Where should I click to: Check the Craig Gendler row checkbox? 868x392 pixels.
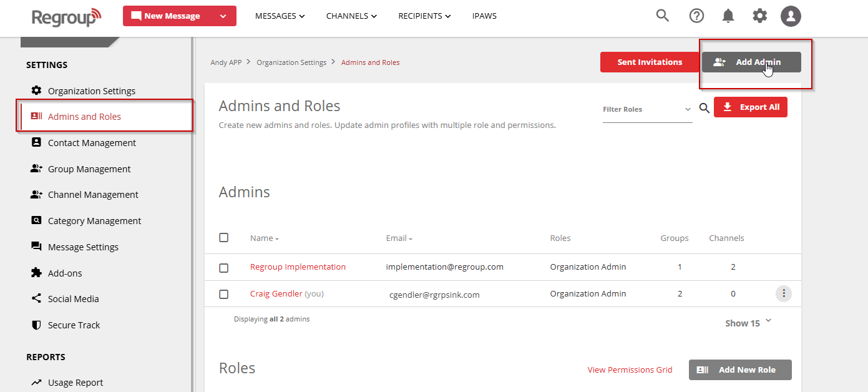[224, 294]
